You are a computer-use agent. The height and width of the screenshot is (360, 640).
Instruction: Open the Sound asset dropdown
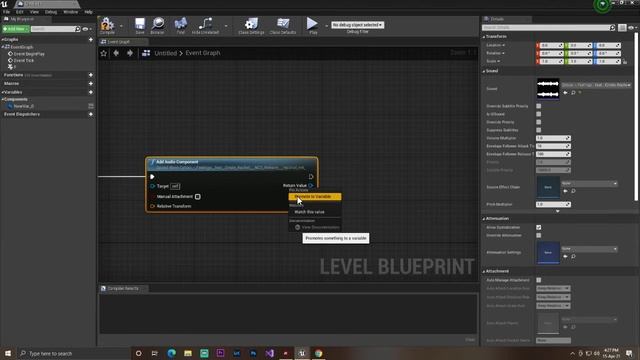(596, 85)
